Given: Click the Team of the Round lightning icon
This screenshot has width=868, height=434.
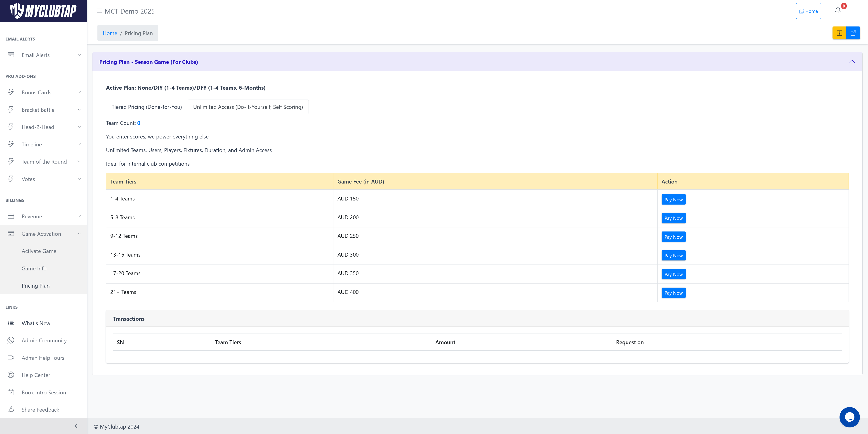Looking at the screenshot, I should point(11,162).
